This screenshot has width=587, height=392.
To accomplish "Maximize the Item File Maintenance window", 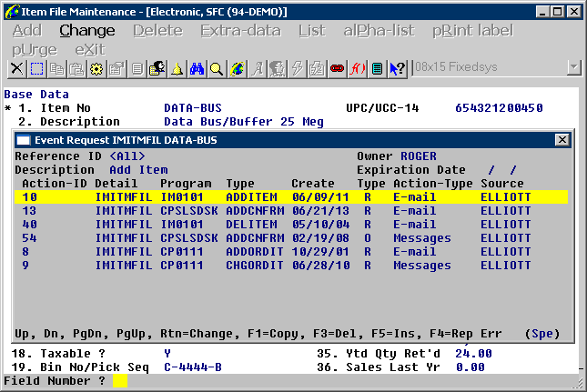I will point(558,12).
